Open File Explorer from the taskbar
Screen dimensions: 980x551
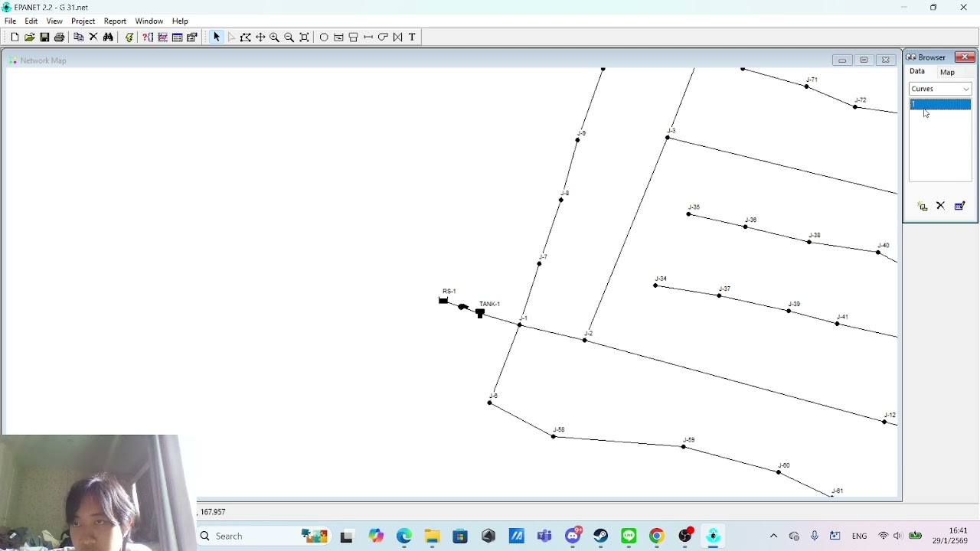432,536
